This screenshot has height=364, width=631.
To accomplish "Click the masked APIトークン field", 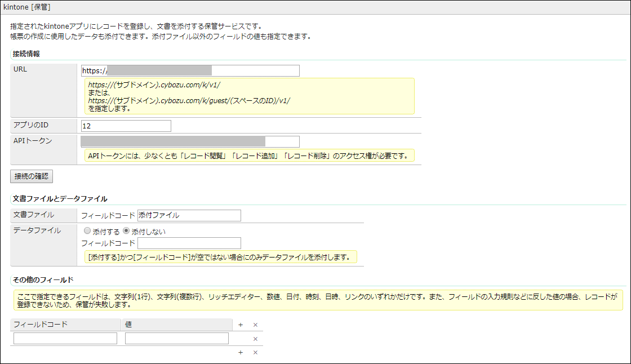I will point(192,141).
